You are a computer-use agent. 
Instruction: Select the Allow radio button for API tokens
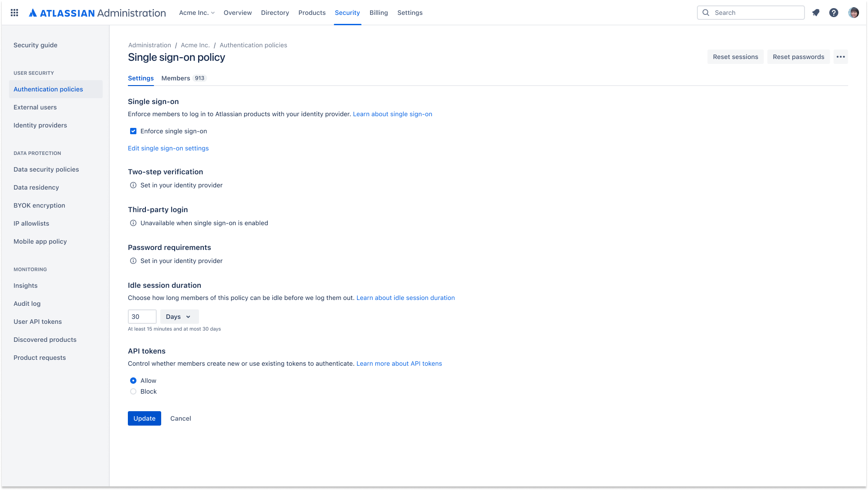pyautogui.click(x=133, y=380)
